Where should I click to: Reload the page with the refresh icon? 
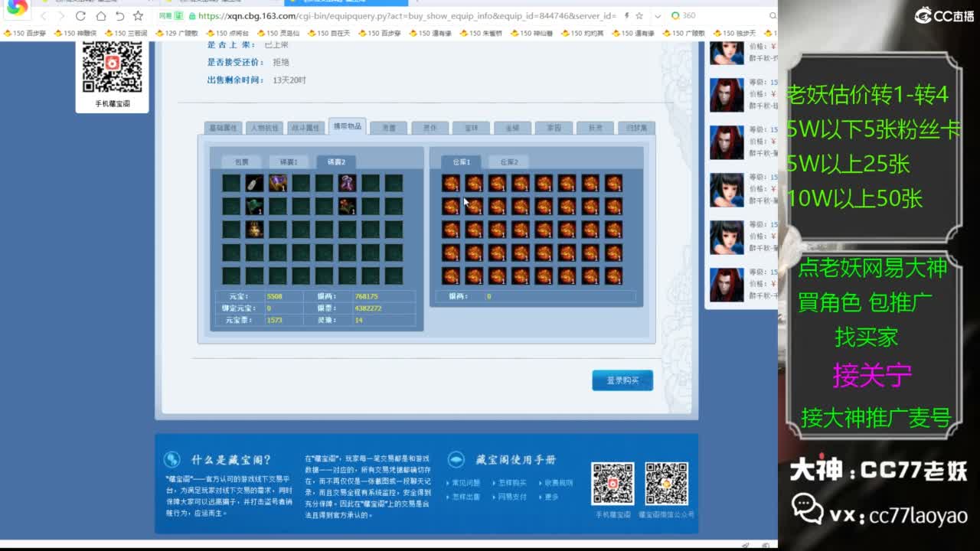pos(81,15)
